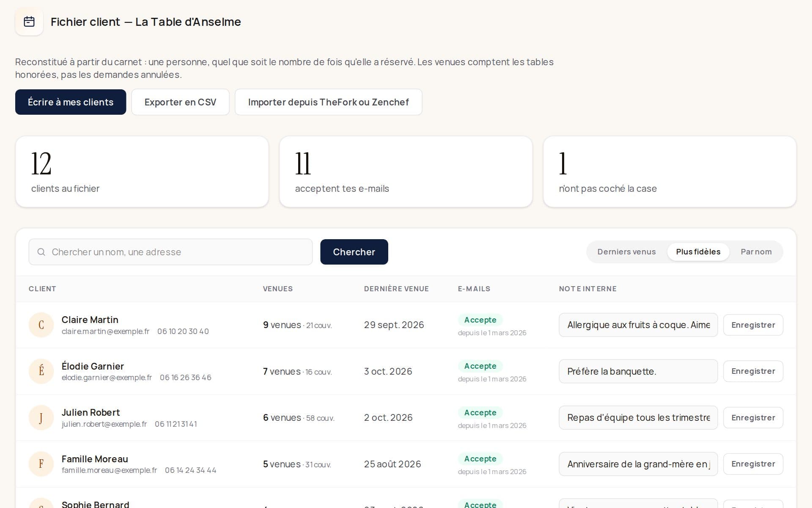
Task: Save Claire Martin's note with Enregistrer
Action: [753, 325]
